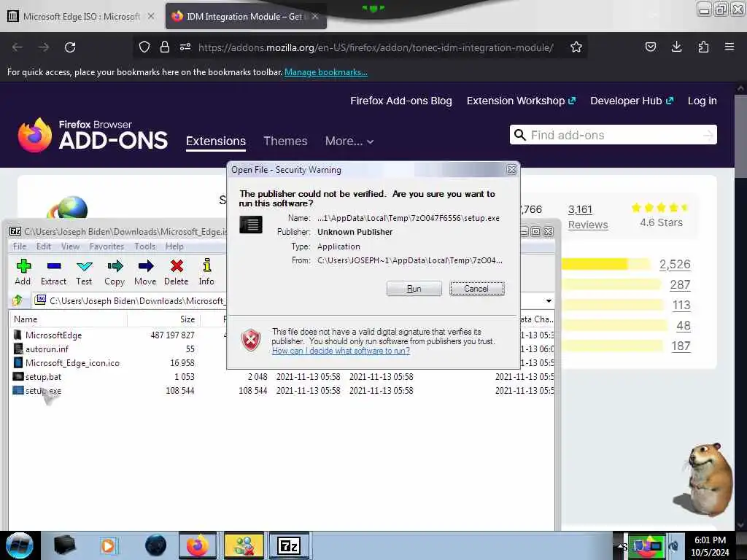Sort files by Size column header
The height and width of the screenshot is (560, 747).
pos(163,319)
